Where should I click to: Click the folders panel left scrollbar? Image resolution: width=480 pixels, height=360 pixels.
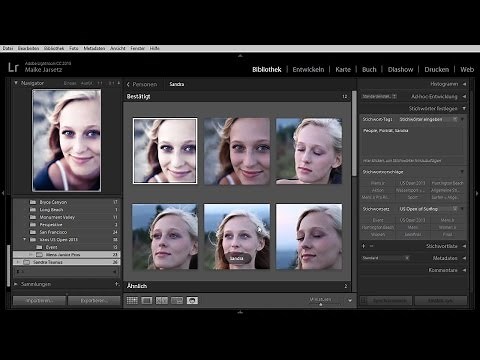pyautogui.click(x=9, y=265)
